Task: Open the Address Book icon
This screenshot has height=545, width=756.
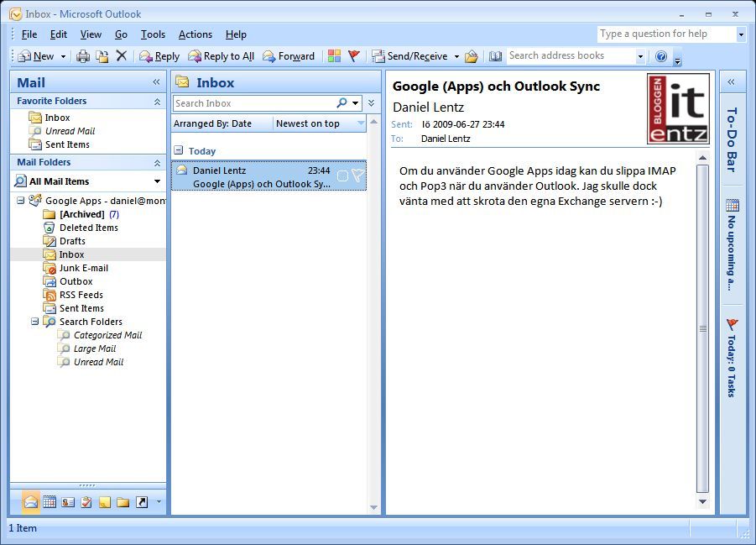Action: coord(495,56)
